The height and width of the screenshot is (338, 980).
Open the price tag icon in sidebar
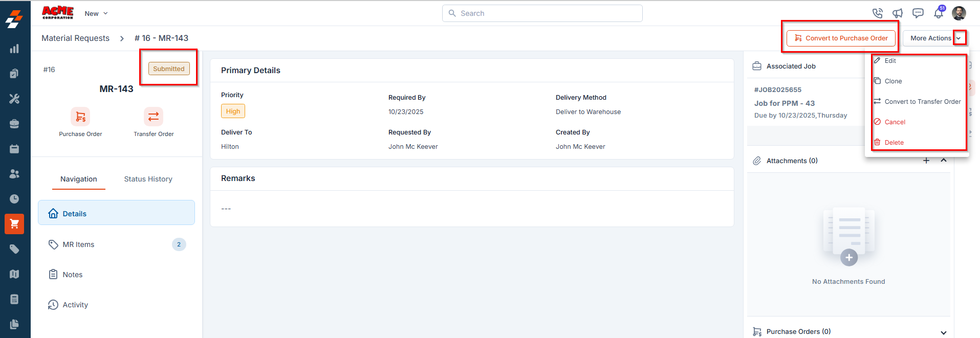click(x=14, y=249)
